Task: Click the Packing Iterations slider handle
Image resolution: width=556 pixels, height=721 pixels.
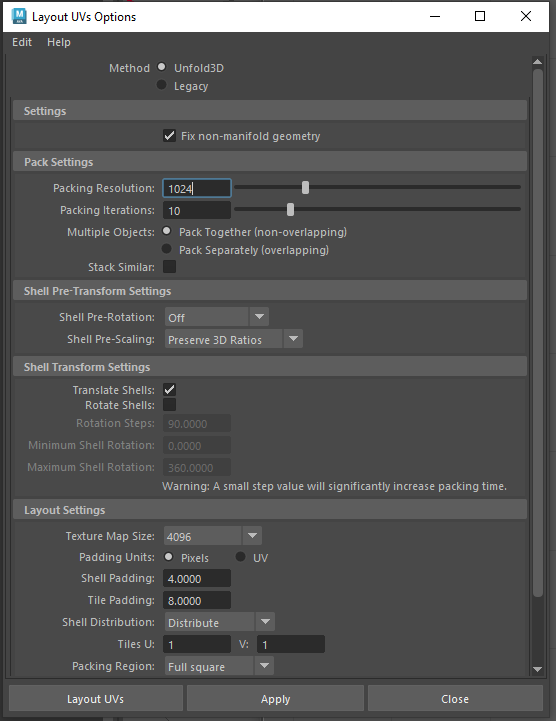Action: (290, 210)
